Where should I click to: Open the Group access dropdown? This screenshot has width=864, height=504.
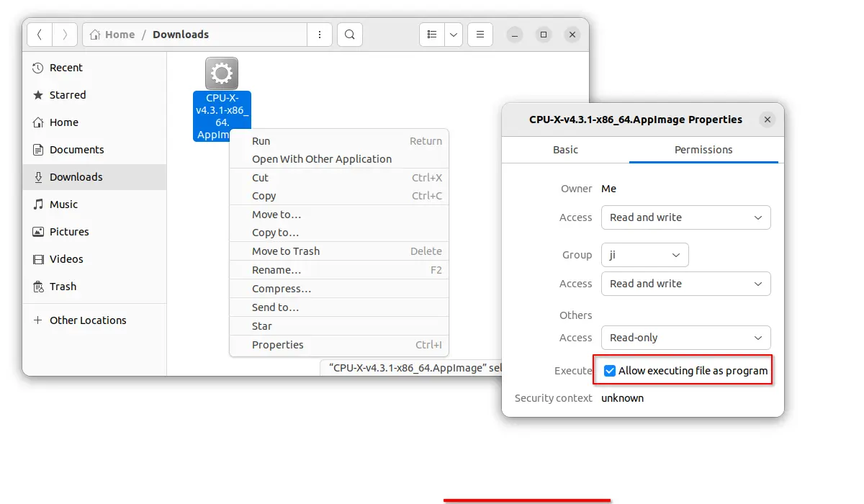coord(686,284)
